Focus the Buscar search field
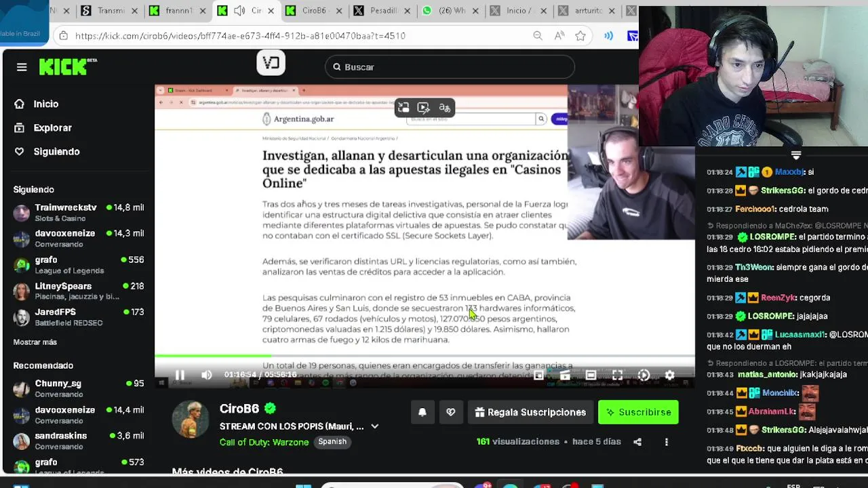 click(450, 67)
